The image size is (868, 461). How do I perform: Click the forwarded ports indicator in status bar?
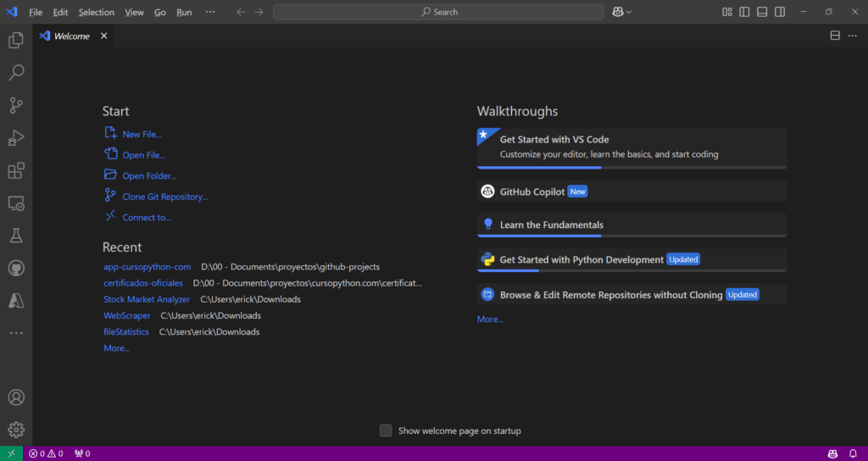click(x=82, y=454)
